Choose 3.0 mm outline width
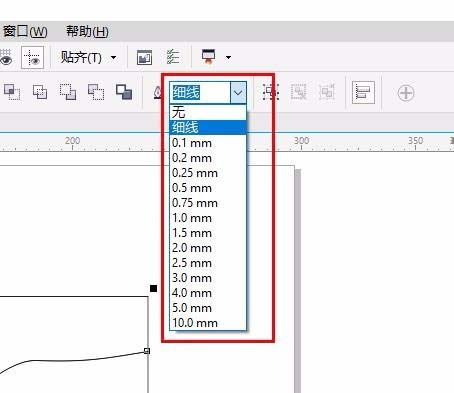Image resolution: width=454 pixels, height=393 pixels. (208, 278)
